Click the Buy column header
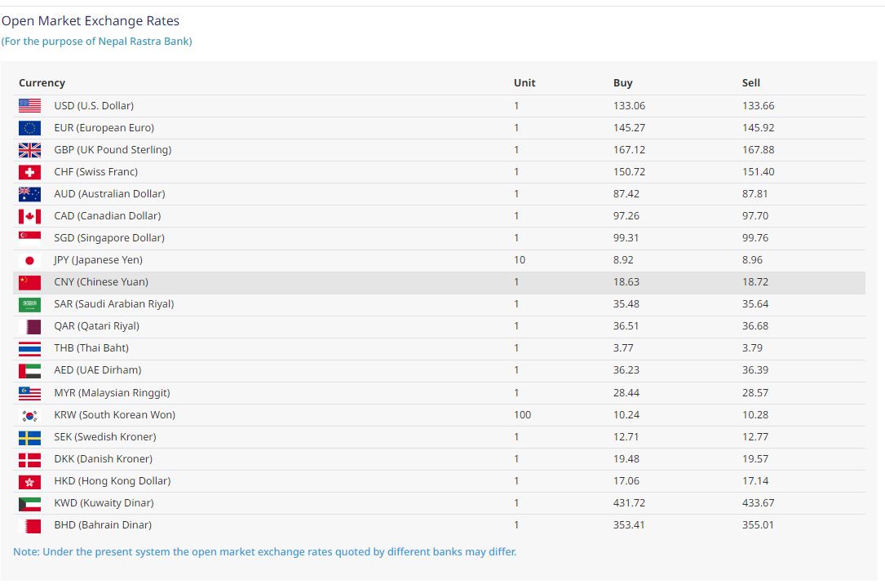 pos(622,83)
